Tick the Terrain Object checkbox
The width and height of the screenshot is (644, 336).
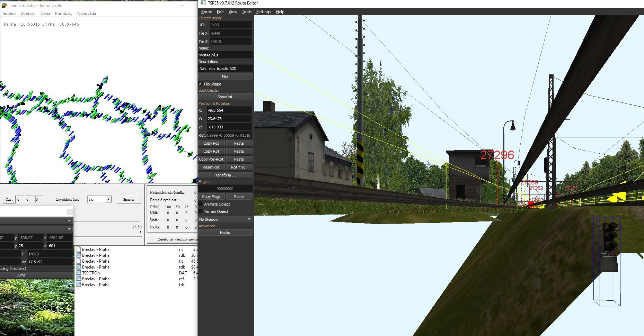point(200,211)
